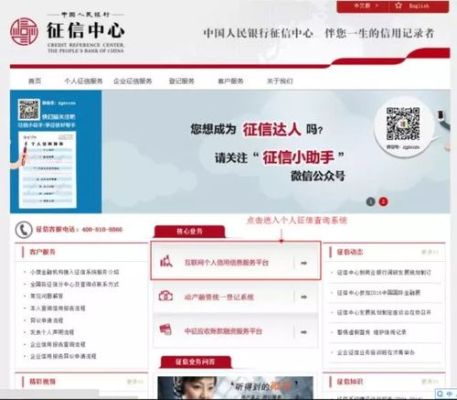The width and height of the screenshot is (457, 400).
Task: Click the customer service video thumbnail
Action: coord(235,388)
